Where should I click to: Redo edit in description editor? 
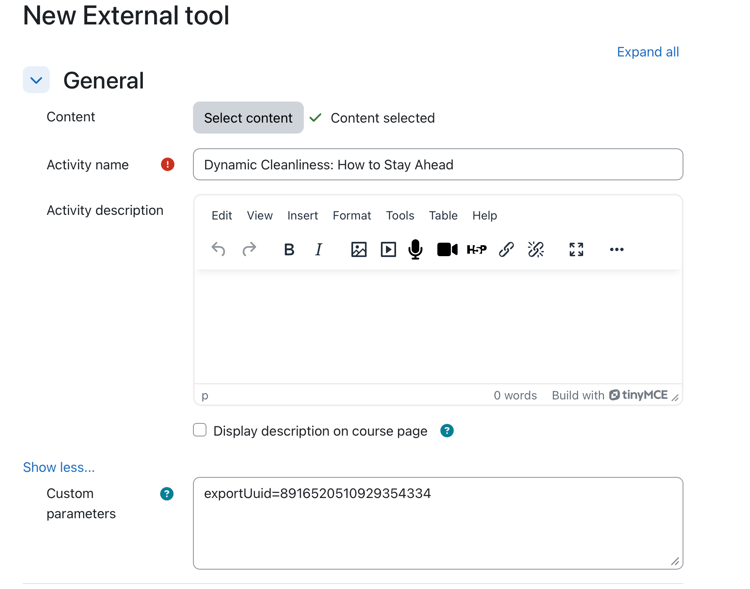pyautogui.click(x=249, y=249)
